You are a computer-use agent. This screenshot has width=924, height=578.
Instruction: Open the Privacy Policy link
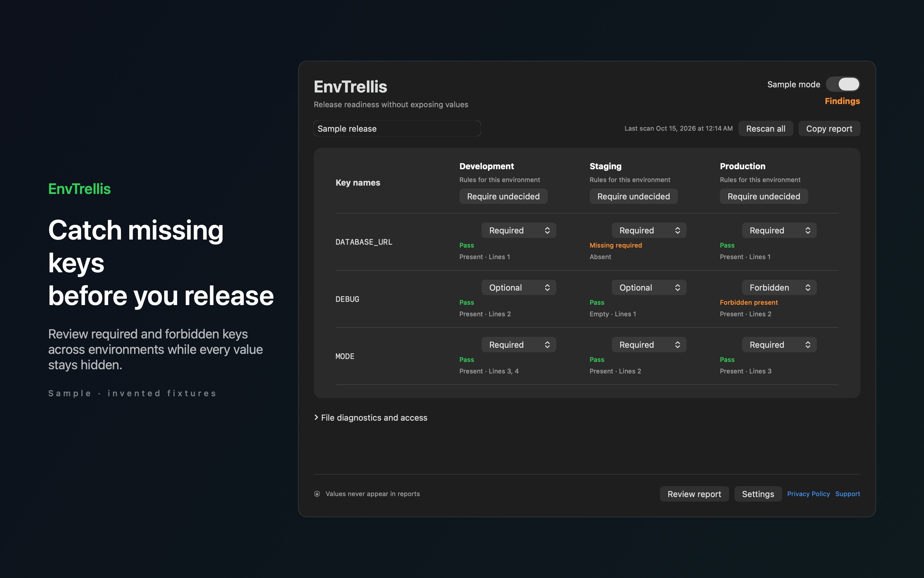pyautogui.click(x=808, y=494)
